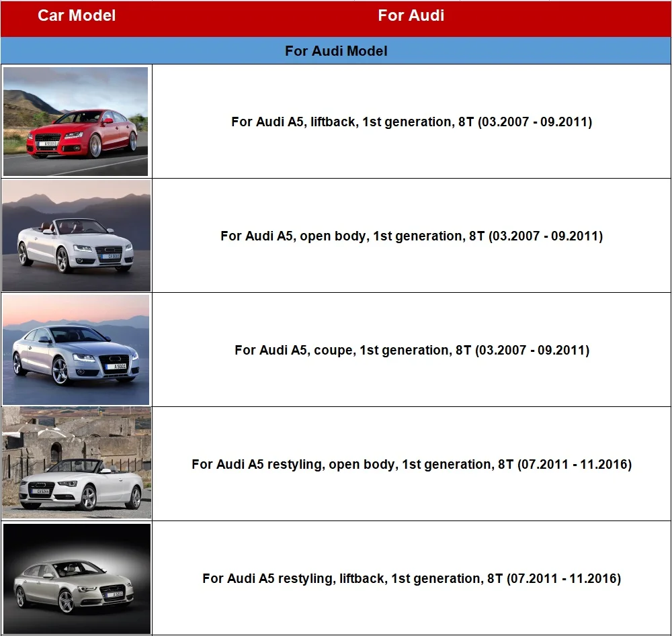
Task: Click the white A5 convertible photo with mountains
Action: pos(77,236)
